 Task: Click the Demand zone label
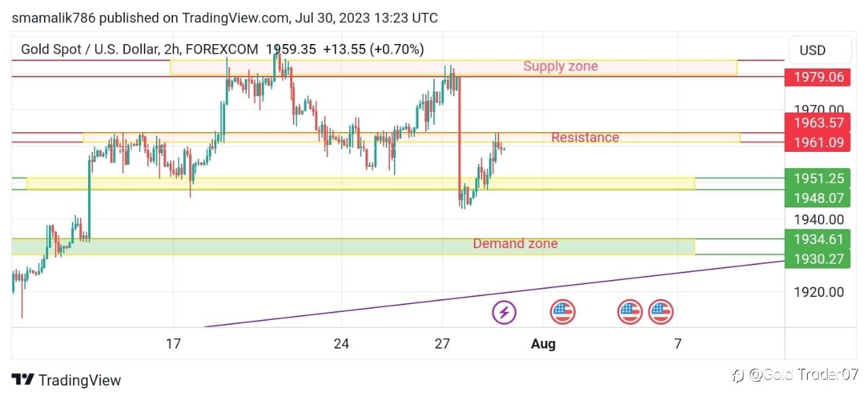point(515,243)
